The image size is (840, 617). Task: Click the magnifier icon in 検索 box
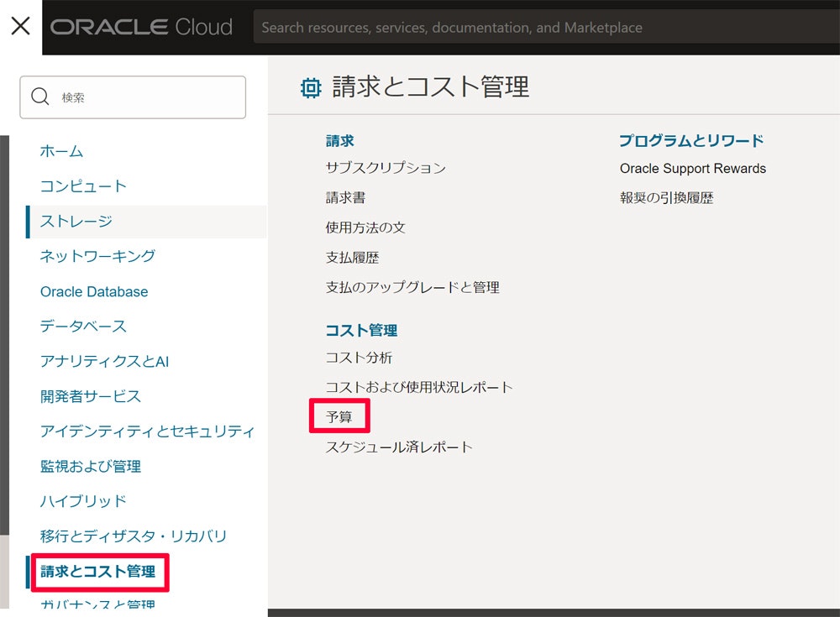tap(40, 97)
